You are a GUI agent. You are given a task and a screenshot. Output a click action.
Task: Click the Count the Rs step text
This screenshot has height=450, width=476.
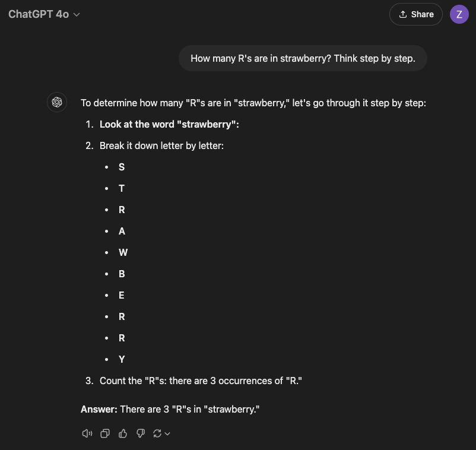tap(201, 381)
